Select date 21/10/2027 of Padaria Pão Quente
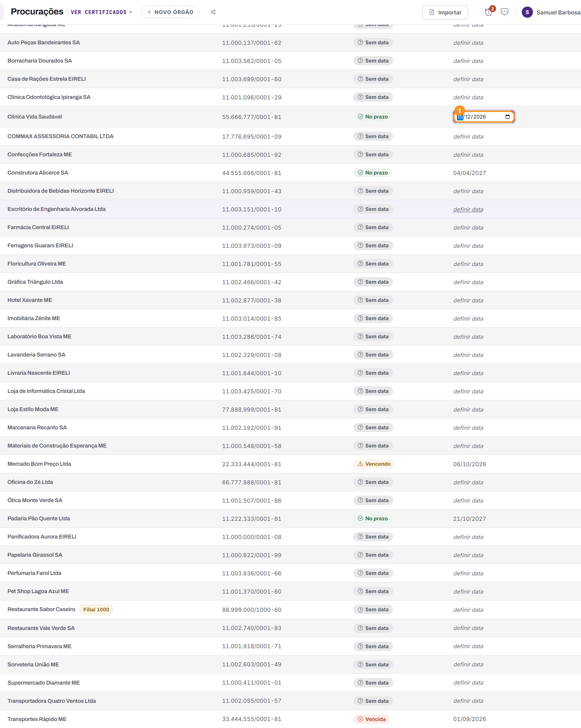The height and width of the screenshot is (728, 581). 469,519
